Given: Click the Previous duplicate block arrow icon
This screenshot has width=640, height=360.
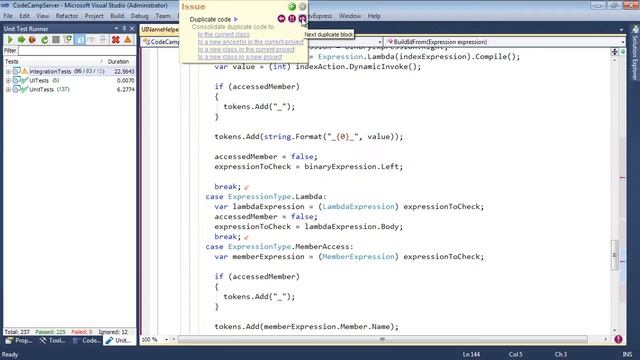Looking at the screenshot, I should 281,18.
